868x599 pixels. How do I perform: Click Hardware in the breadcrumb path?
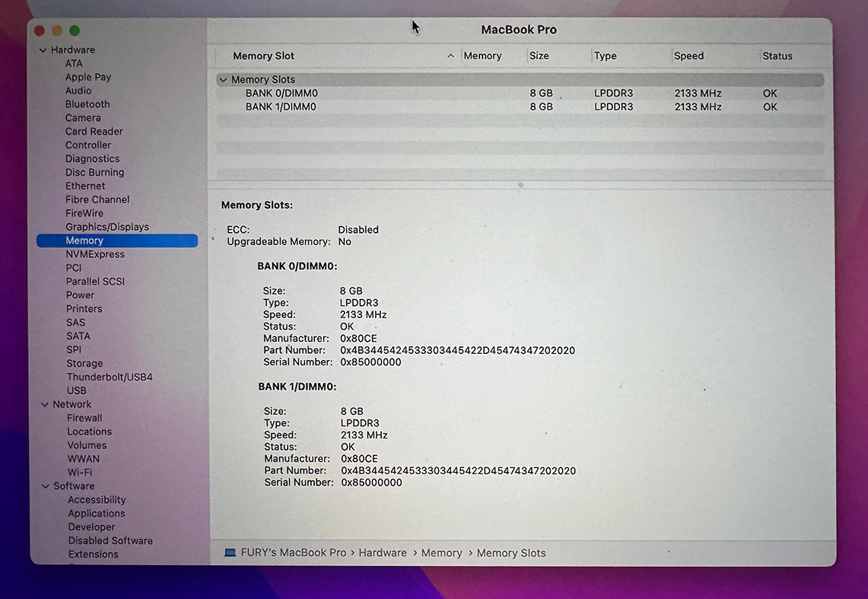point(383,553)
